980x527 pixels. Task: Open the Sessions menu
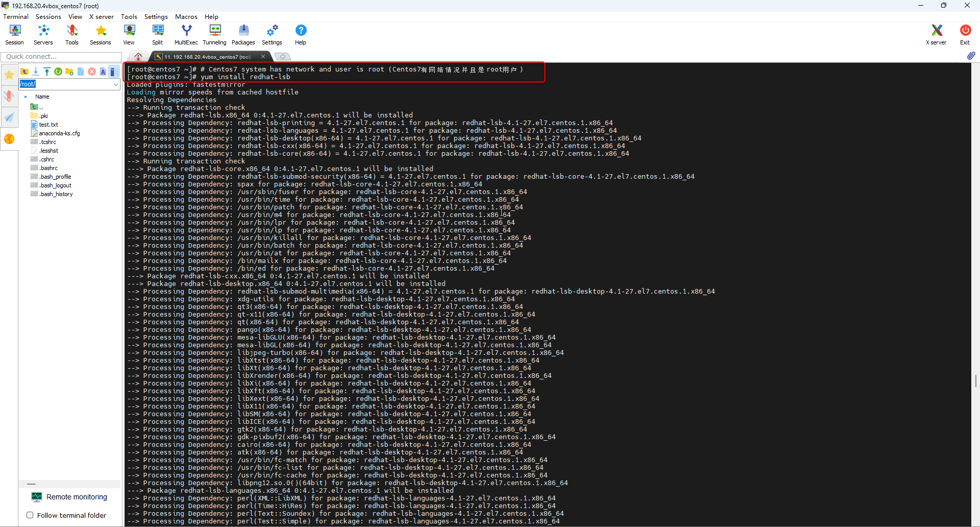[x=48, y=16]
